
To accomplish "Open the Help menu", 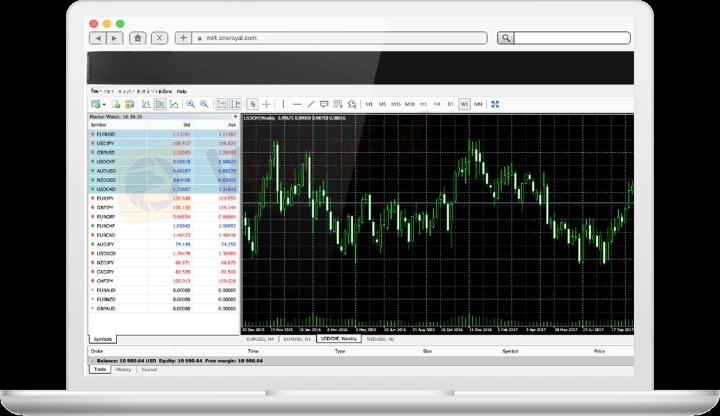I will [x=182, y=91].
